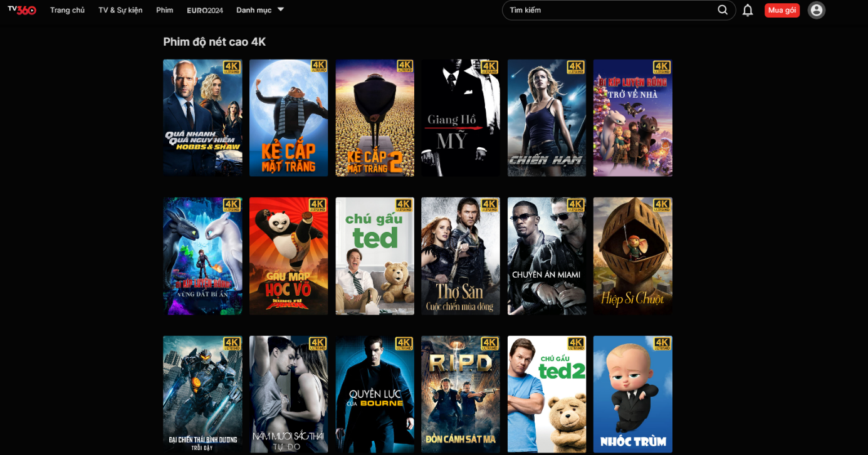Open the Đại Chiến Thái Bình Dương poster
This screenshot has height=455, width=868.
tap(202, 394)
